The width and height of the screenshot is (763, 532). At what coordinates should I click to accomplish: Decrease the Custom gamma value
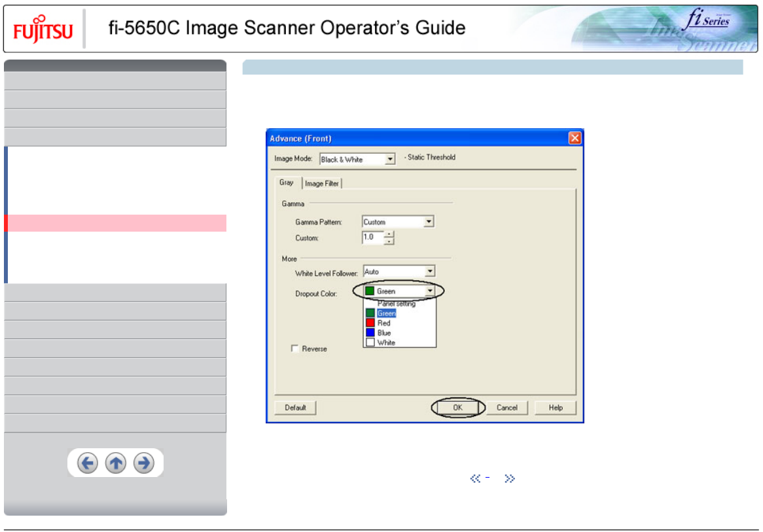(x=389, y=241)
